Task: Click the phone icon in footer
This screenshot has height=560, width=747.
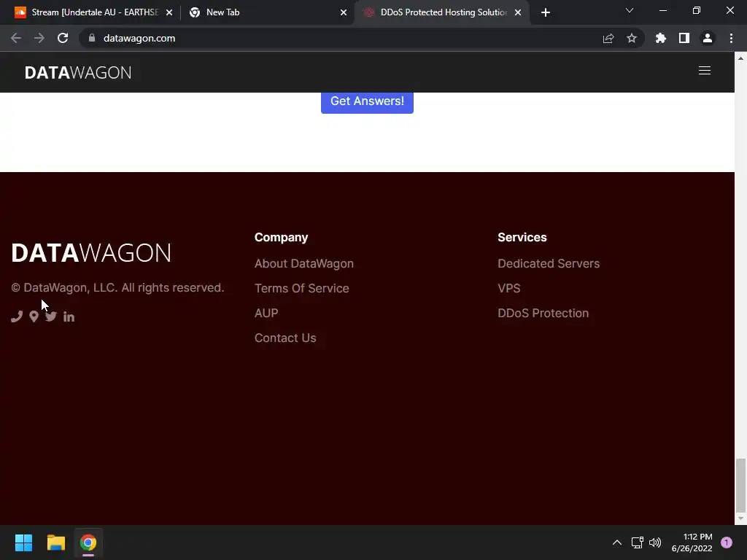Action: pyautogui.click(x=17, y=316)
